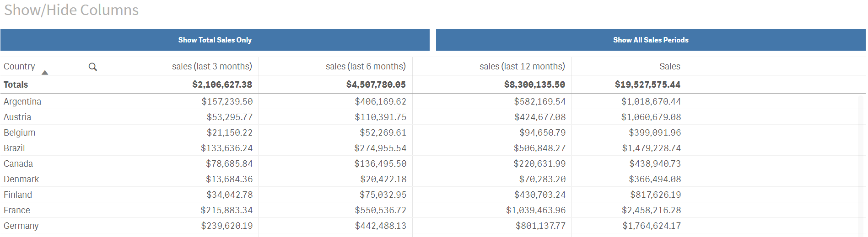Sort by the Country column header

point(20,67)
